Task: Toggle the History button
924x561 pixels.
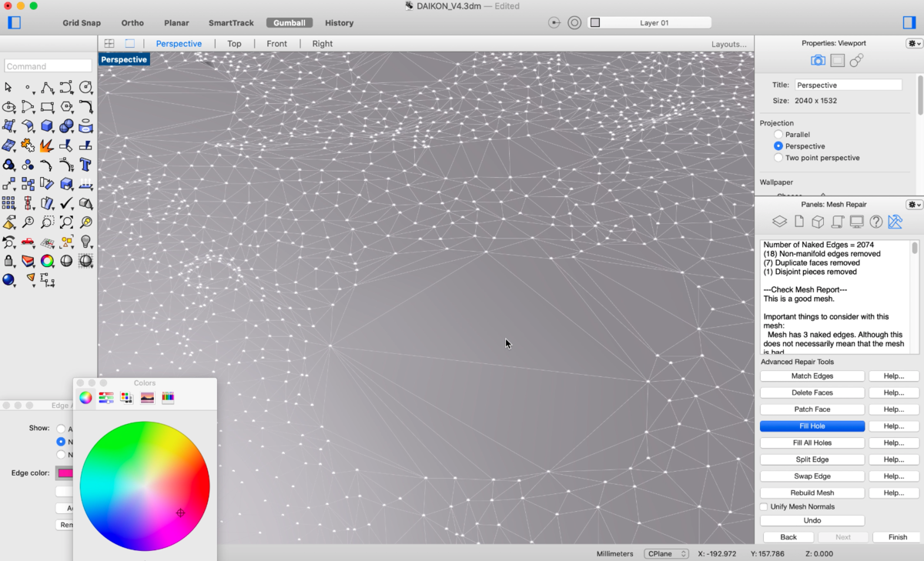Action: (339, 23)
